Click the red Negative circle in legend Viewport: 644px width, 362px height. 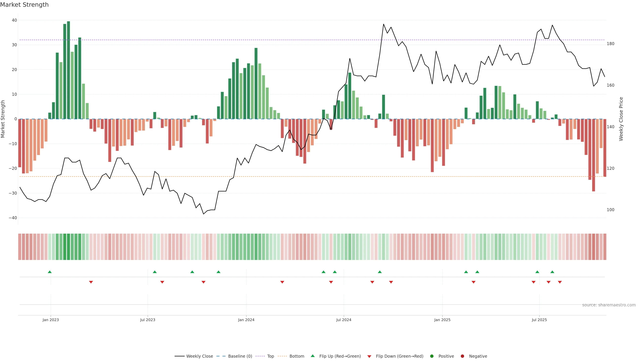462,356
